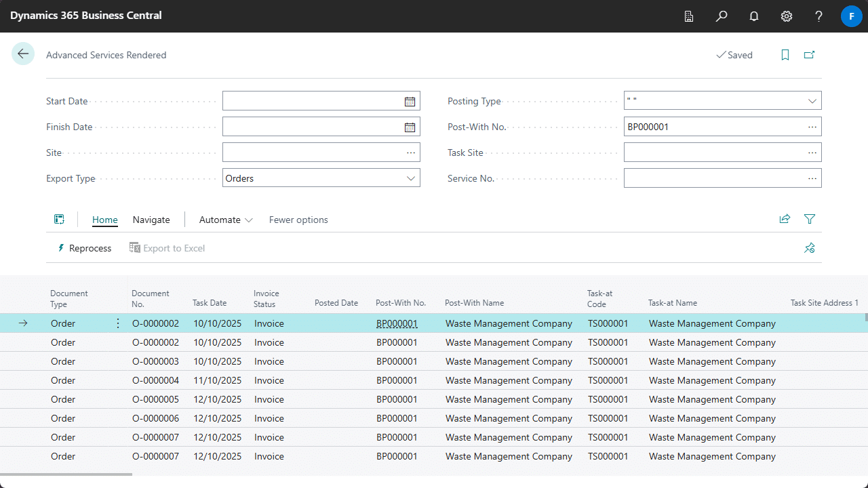
Task: Open the settings gear
Action: tap(787, 16)
